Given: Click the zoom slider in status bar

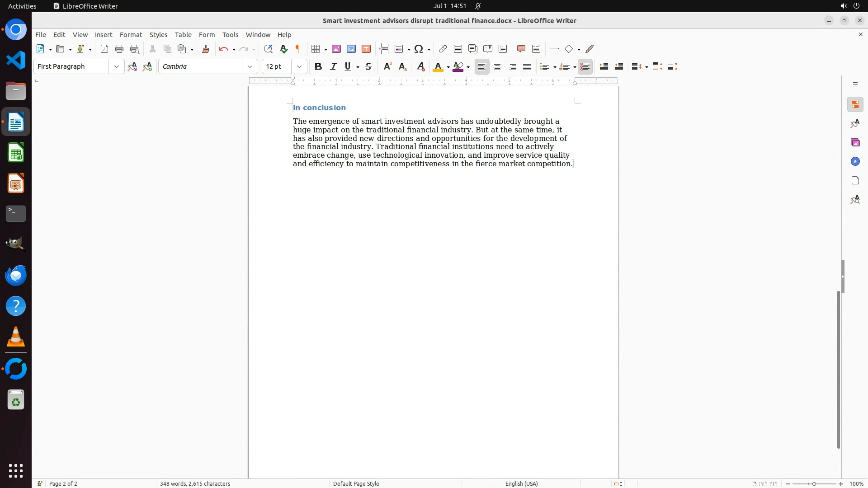Looking at the screenshot, I should (x=814, y=483).
